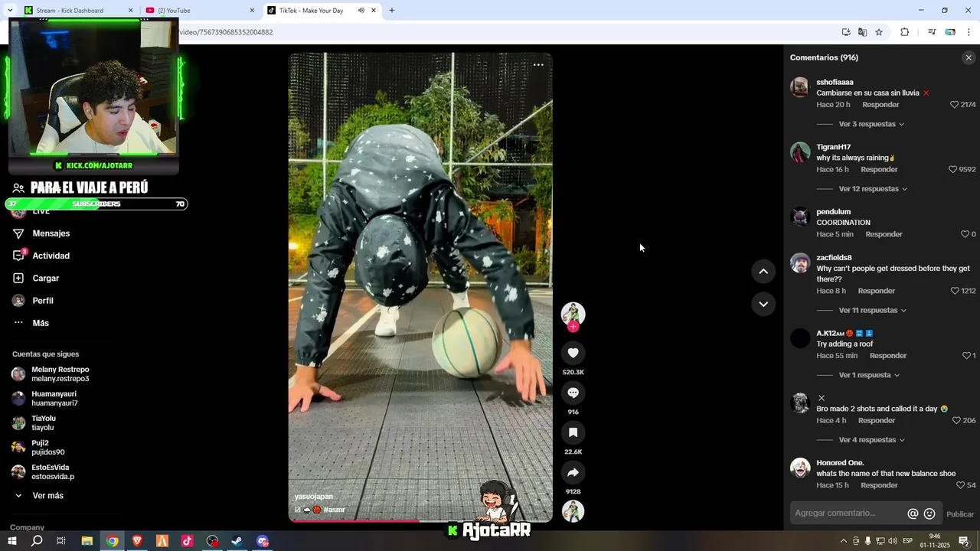This screenshot has height=551, width=980.
Task: Go to the next video with down arrow
Action: [763, 304]
